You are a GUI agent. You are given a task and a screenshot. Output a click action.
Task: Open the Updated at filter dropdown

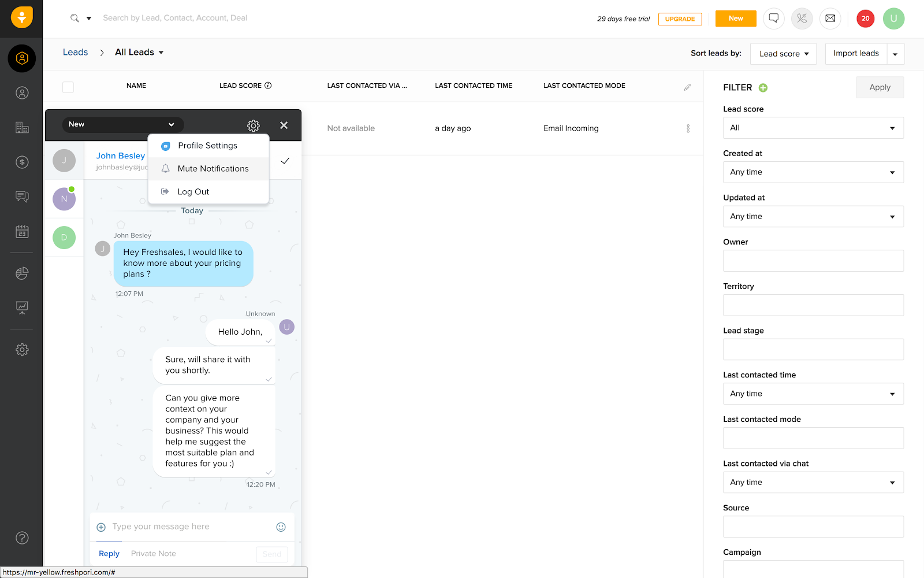(x=813, y=217)
